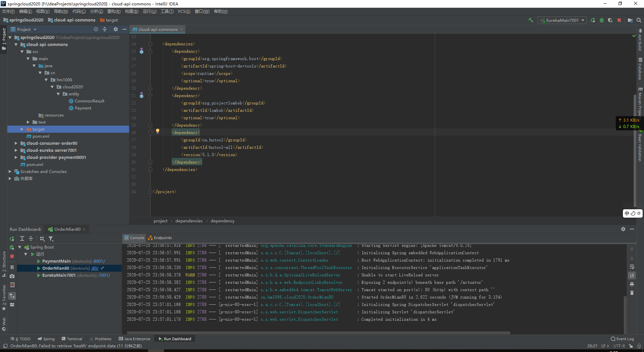Click the Build project hammer icon
The height and width of the screenshot is (352, 644).
click(531, 20)
